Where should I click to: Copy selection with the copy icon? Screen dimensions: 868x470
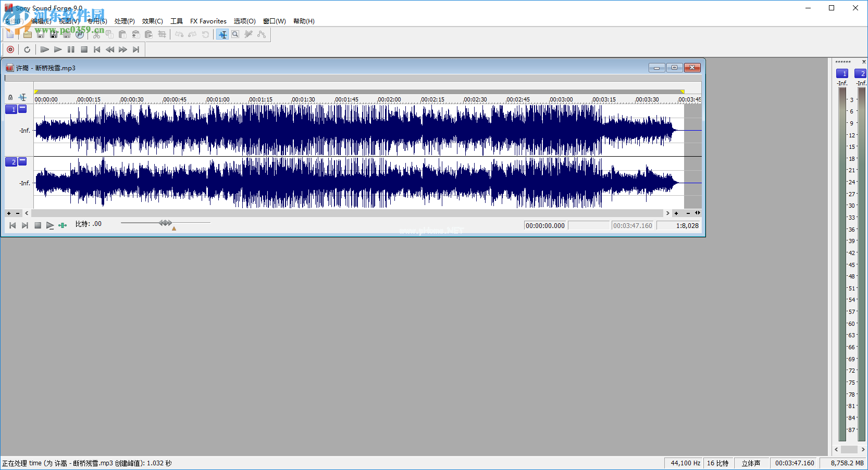[x=109, y=34]
